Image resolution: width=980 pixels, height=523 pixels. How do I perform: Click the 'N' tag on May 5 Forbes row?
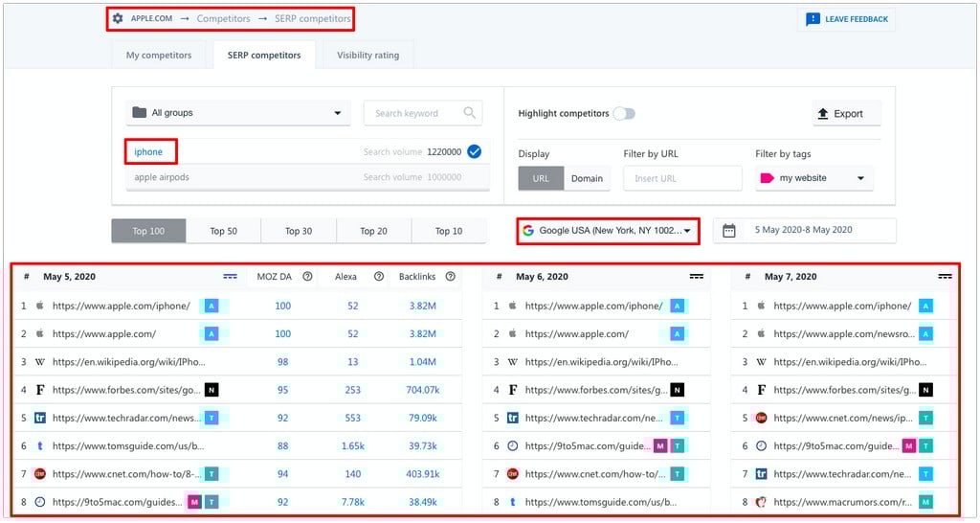point(212,390)
